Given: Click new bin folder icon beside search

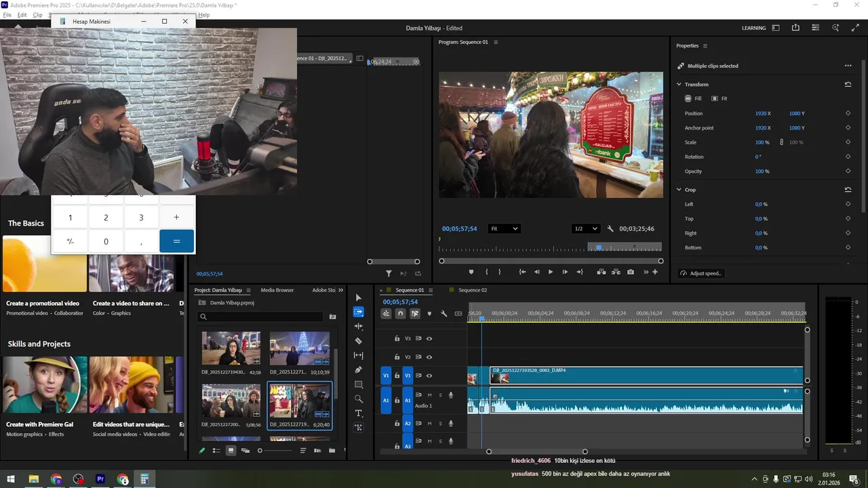Looking at the screenshot, I should coord(332,317).
